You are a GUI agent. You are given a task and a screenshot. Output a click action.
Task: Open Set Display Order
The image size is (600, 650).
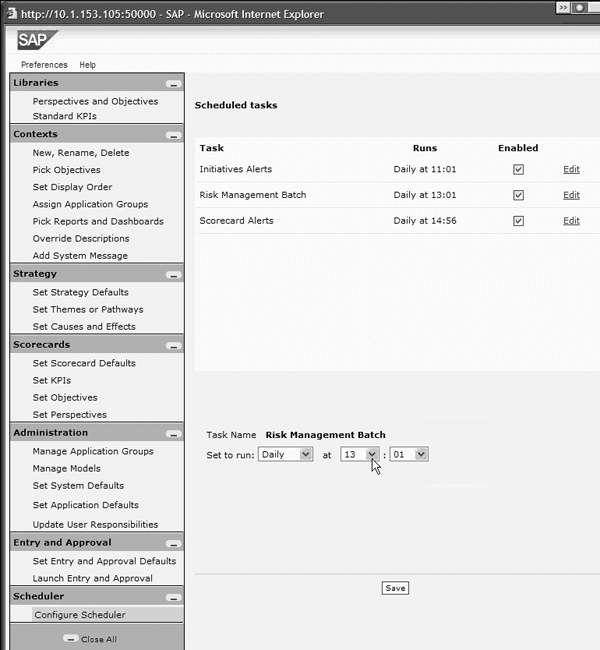click(x=72, y=187)
